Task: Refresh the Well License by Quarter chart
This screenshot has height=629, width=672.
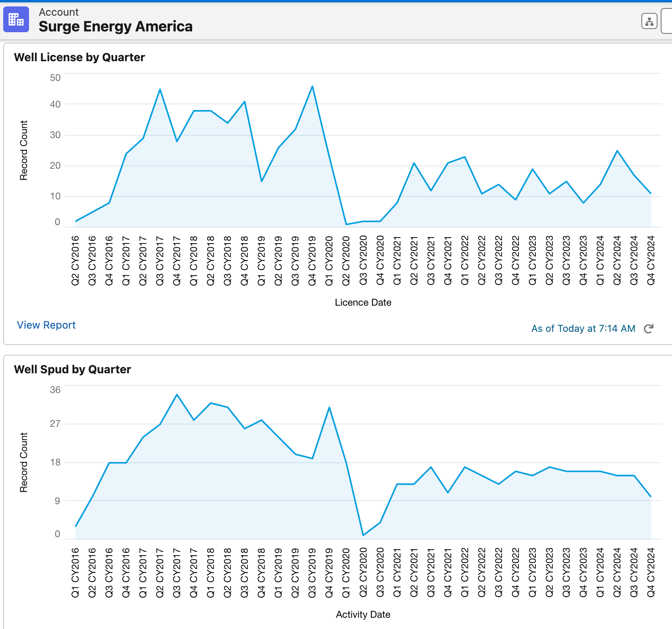Action: [x=648, y=329]
